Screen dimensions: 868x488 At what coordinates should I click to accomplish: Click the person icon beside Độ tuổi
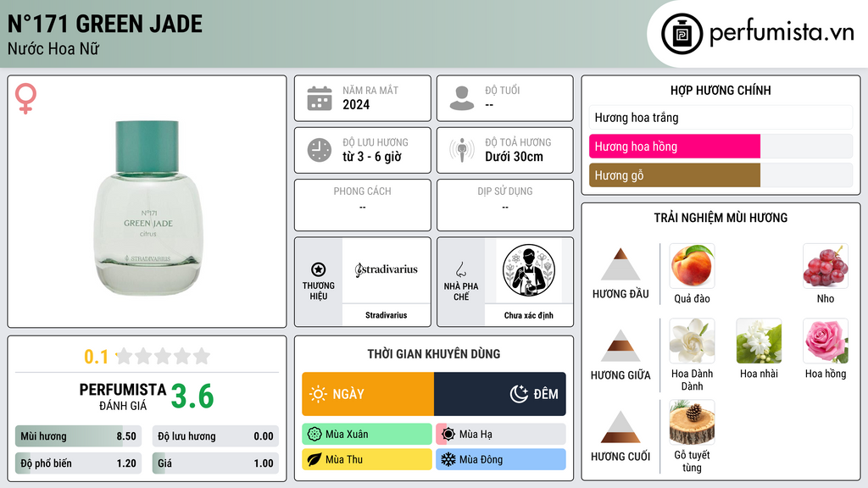tap(462, 98)
